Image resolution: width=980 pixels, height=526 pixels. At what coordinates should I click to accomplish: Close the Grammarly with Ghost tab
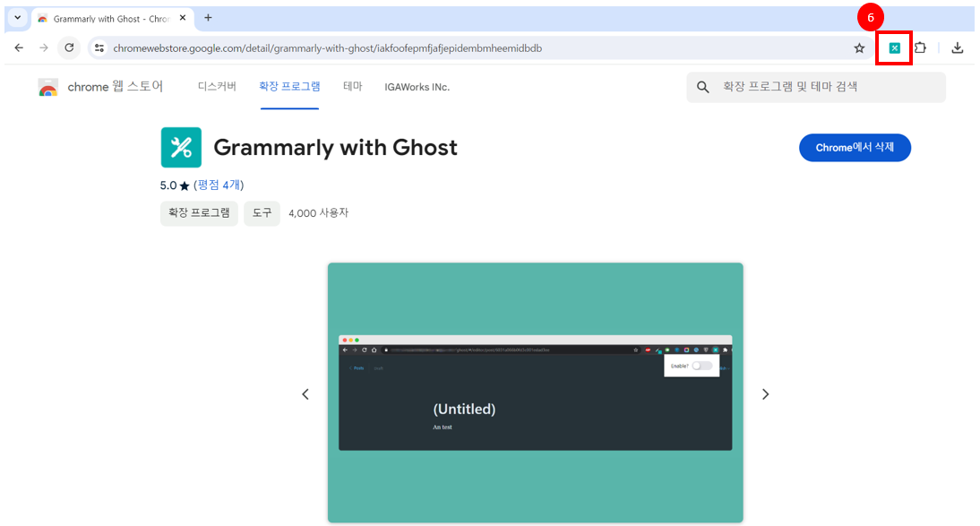click(x=183, y=18)
